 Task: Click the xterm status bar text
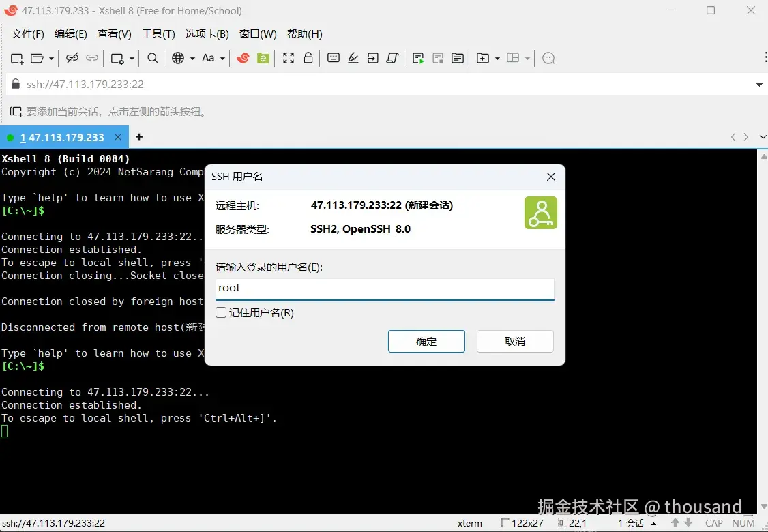coord(470,523)
